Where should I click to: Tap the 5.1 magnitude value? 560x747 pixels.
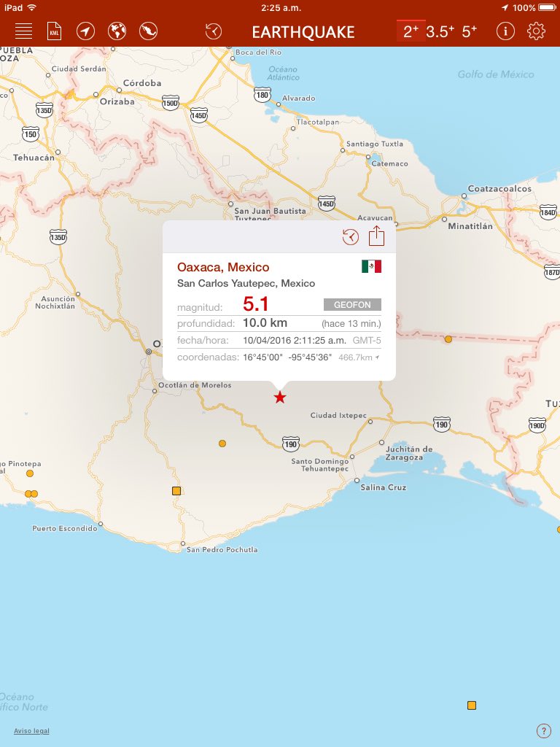(x=256, y=304)
